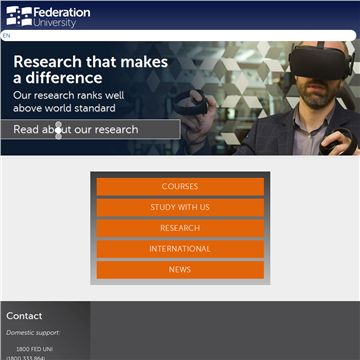This screenshot has height=360, width=360.
Task: Click the logo's book-shaped emblem
Action: 19,16
